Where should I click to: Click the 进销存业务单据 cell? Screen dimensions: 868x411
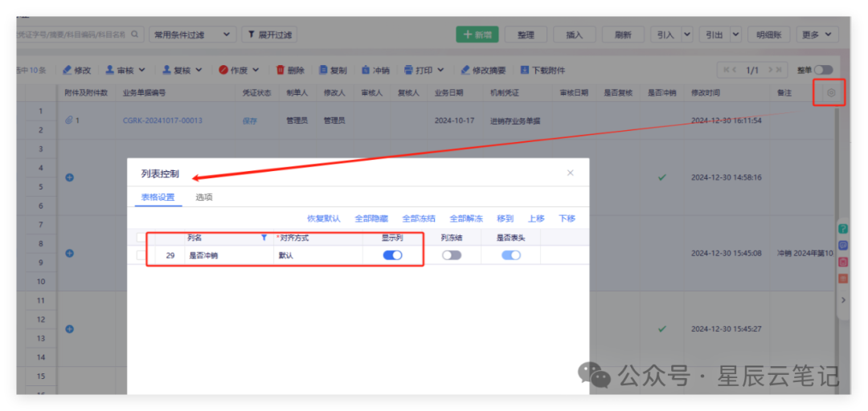(x=515, y=121)
